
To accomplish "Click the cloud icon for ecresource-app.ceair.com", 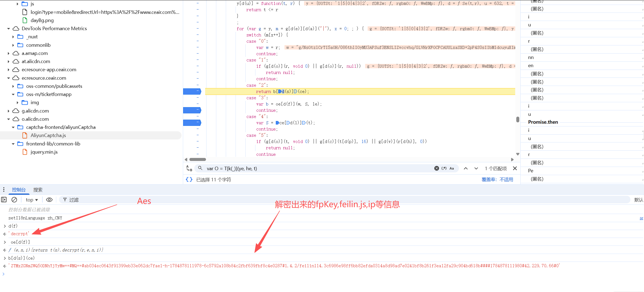I will pyautogui.click(x=16, y=70).
